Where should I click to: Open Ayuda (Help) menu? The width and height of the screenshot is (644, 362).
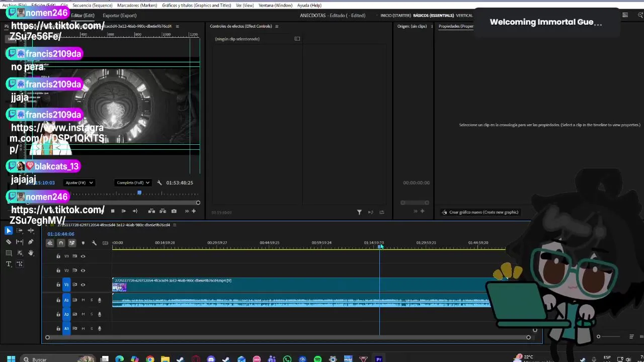coord(309,5)
